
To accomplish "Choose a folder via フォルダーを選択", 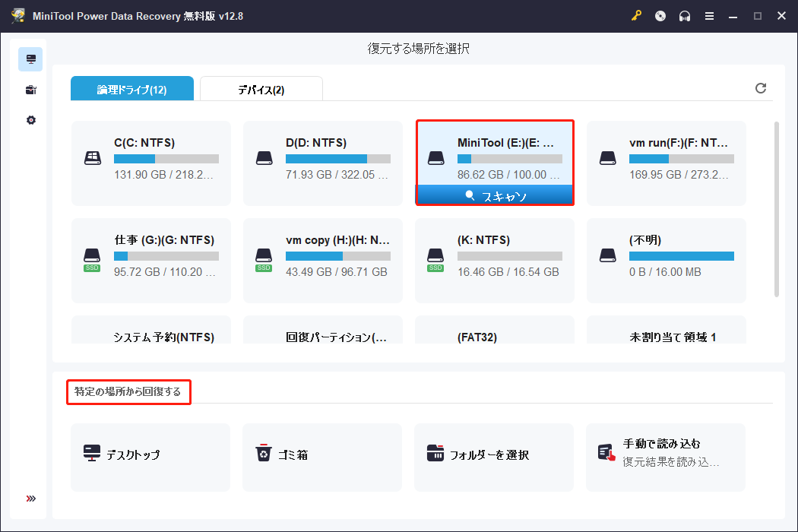I will tap(493, 457).
